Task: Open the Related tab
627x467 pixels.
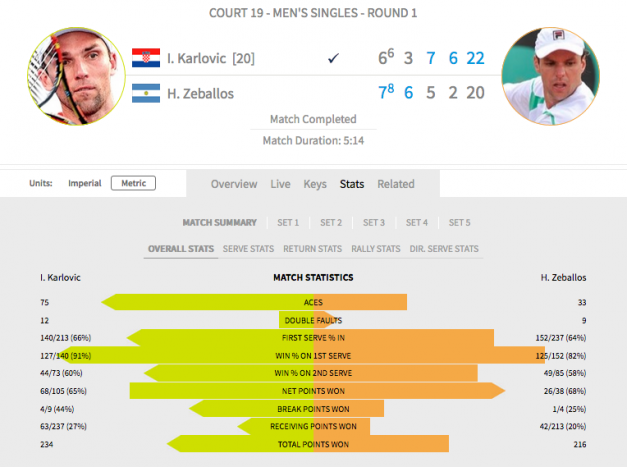Action: click(x=396, y=184)
